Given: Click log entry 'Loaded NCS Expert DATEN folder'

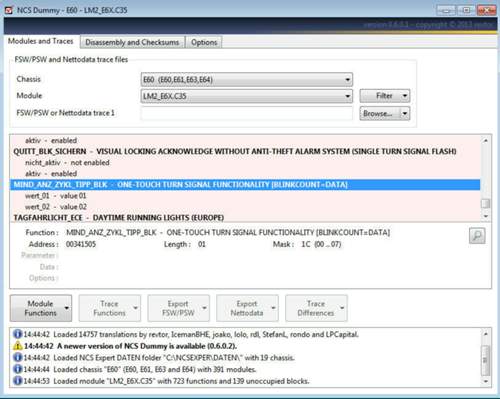Looking at the screenshot, I should tap(159, 357).
